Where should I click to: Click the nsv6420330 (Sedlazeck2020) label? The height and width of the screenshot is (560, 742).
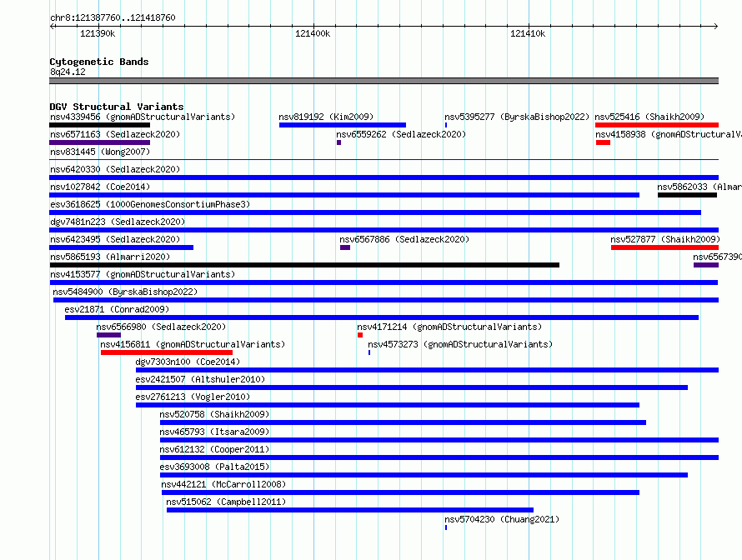115,169
